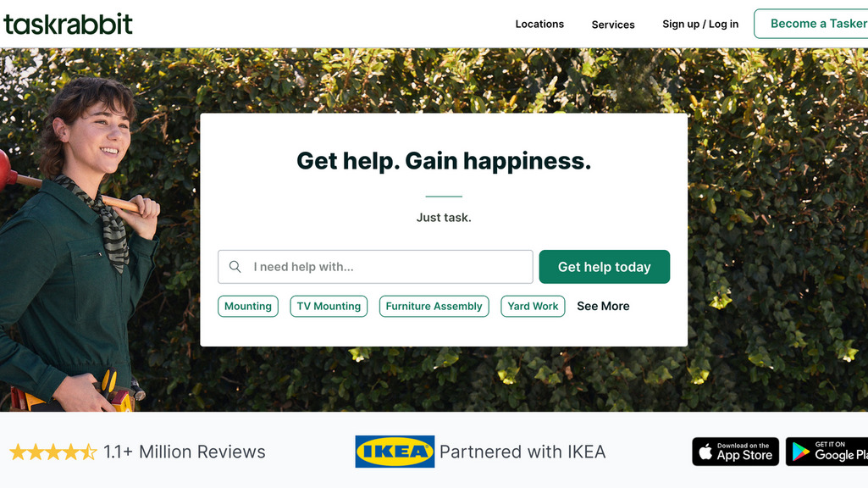The height and width of the screenshot is (488, 868).
Task: Click Sign up / Log in link
Action: [x=700, y=25]
